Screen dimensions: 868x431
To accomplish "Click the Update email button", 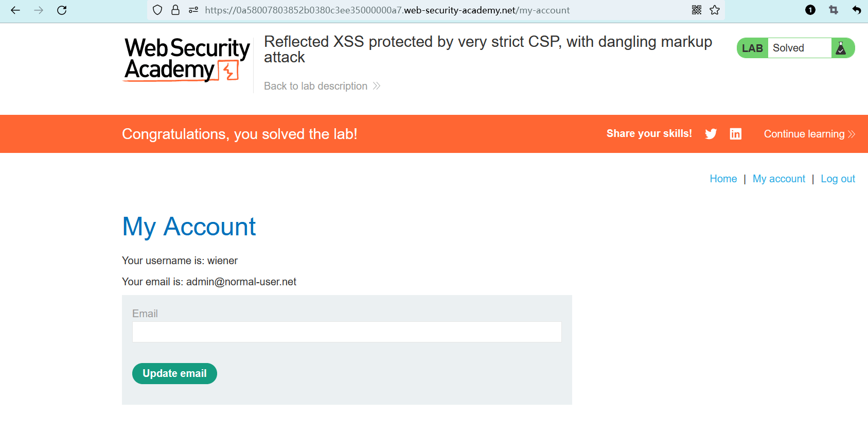I will [x=174, y=373].
